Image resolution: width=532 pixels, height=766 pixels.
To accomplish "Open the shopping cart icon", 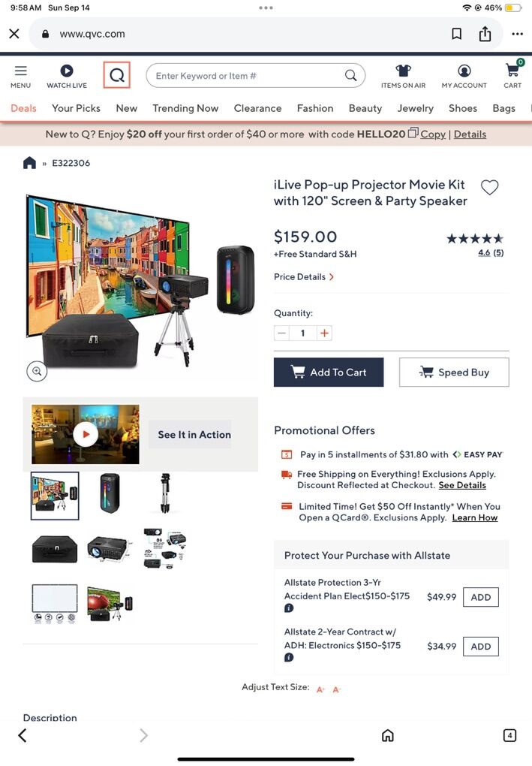I will coord(512,71).
